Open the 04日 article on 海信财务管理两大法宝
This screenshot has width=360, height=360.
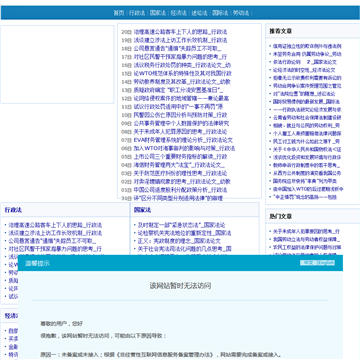(x=179, y=165)
